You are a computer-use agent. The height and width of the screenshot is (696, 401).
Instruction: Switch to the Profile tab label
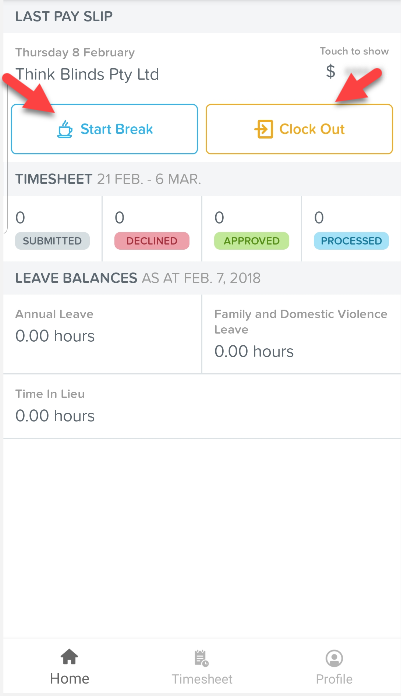(334, 679)
